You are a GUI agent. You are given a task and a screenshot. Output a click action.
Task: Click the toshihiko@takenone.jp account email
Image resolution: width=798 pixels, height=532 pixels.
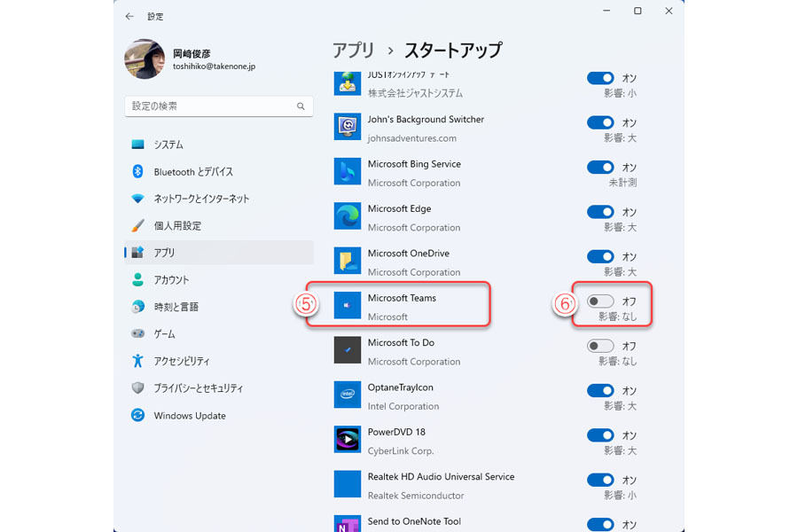coord(214,66)
